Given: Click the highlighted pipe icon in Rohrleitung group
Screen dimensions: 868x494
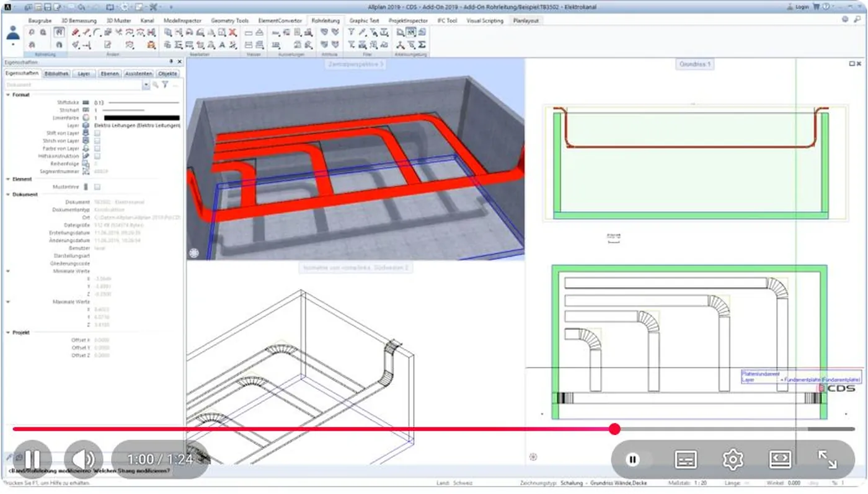Looking at the screenshot, I should [59, 32].
